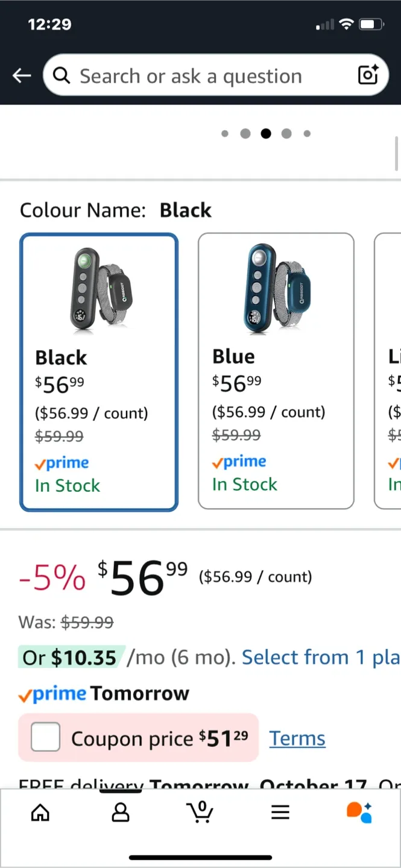Screen dimensions: 401x868
Task: Jump to the first image carousel dot
Action: (225, 134)
